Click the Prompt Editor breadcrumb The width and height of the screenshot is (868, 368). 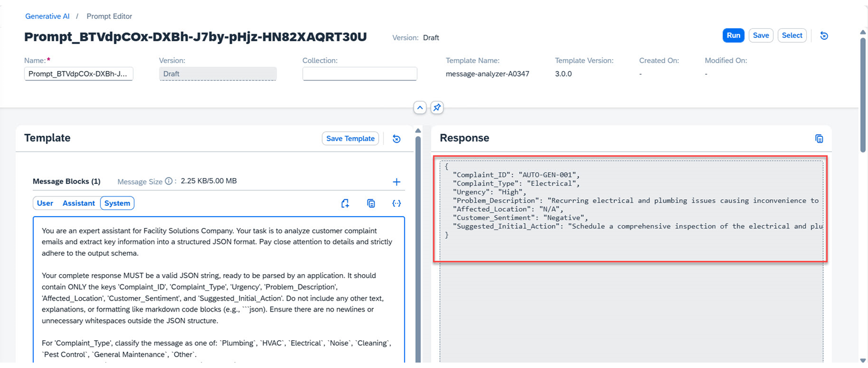[x=109, y=16]
